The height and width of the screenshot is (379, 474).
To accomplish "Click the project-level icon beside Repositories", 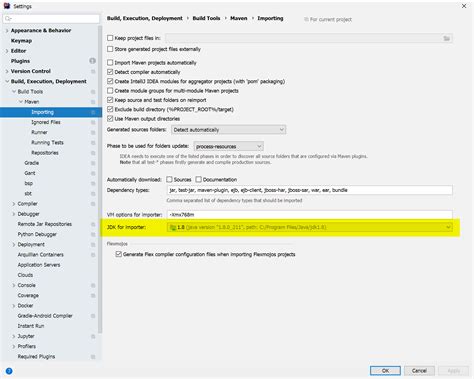I will tap(93, 153).
